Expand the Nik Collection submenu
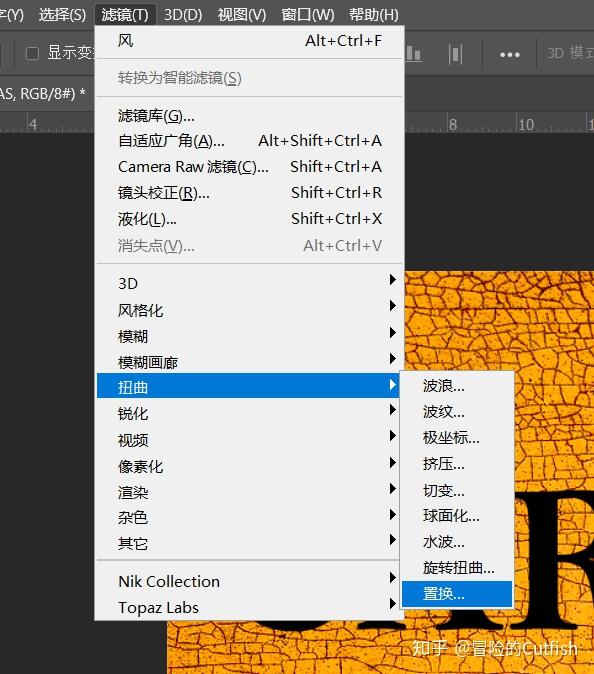 [x=248, y=581]
